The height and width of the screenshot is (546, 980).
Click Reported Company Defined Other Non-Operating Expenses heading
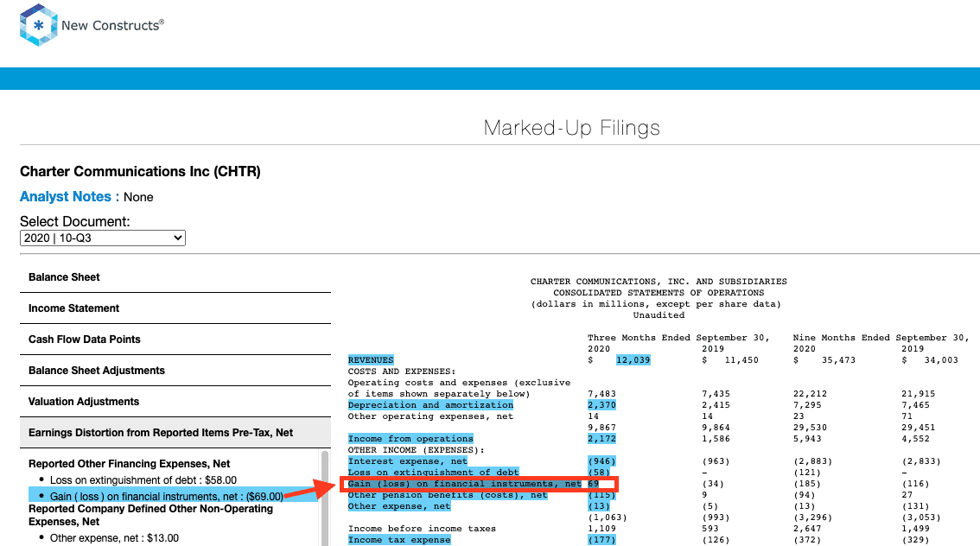pos(150,516)
